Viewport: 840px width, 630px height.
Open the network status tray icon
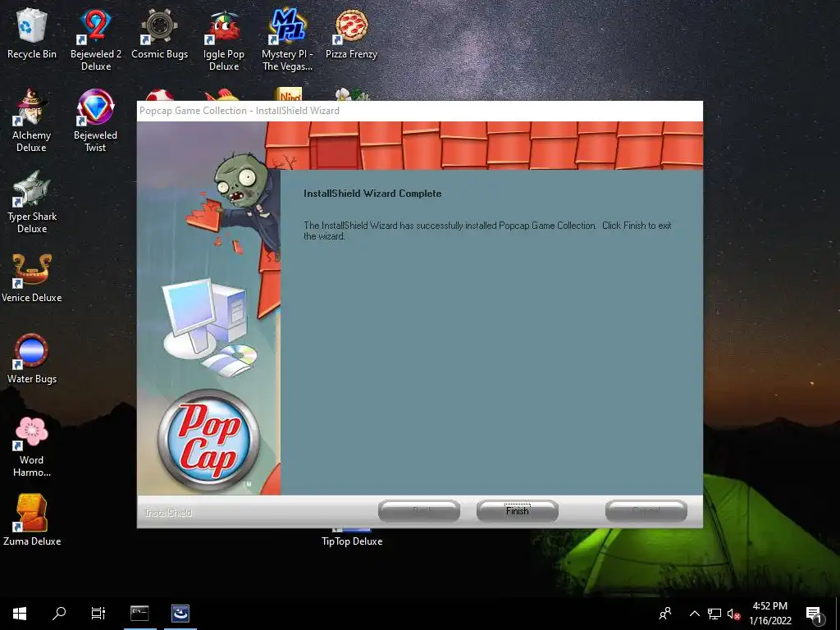point(714,614)
